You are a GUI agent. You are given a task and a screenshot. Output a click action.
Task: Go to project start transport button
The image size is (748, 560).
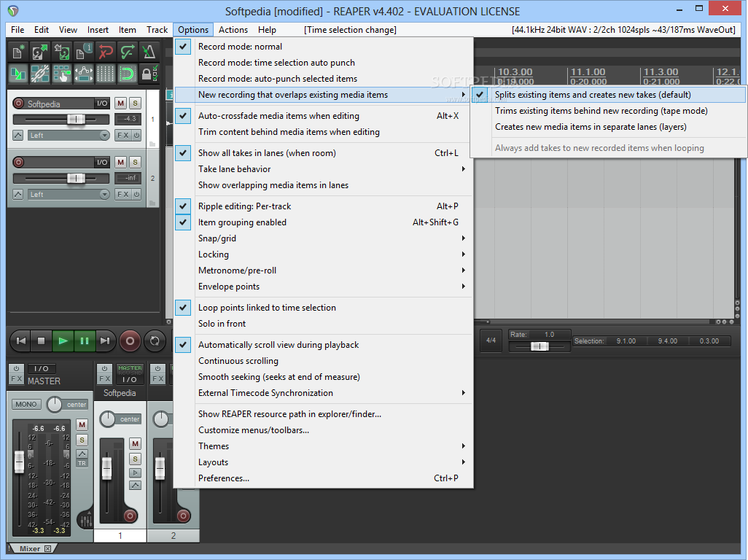20,341
